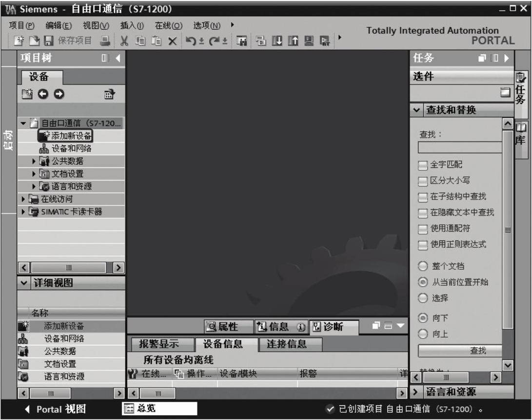
Task: Expand the 语言和资源 task pane section
Action: [415, 392]
